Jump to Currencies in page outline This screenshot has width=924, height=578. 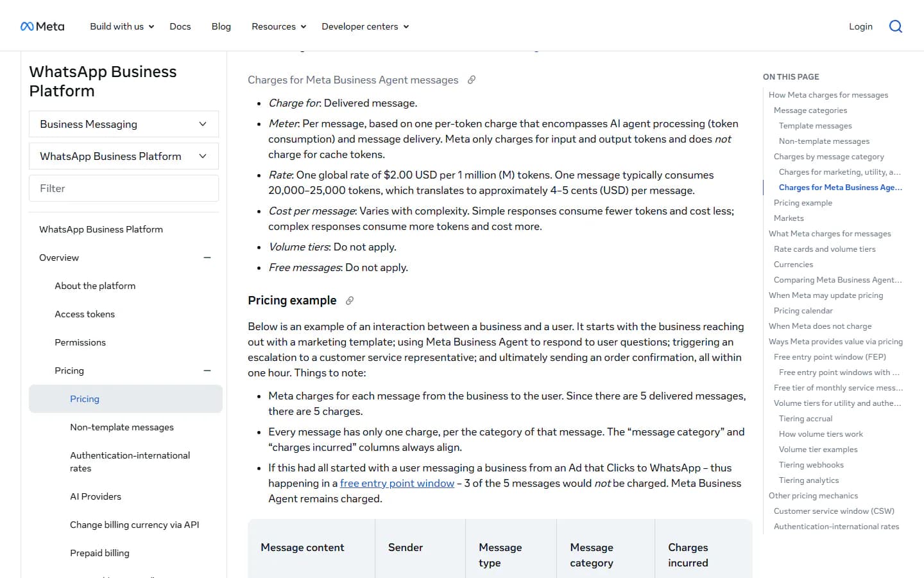[793, 265]
